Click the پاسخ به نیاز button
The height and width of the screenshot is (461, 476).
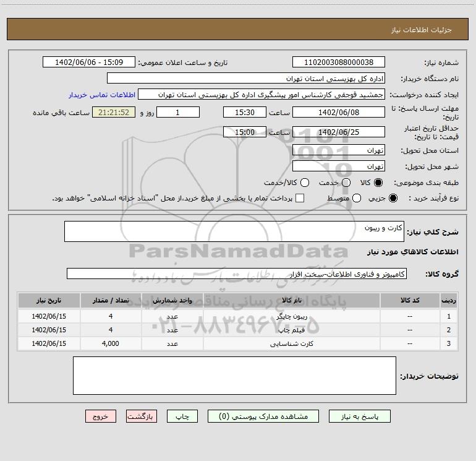(359, 416)
